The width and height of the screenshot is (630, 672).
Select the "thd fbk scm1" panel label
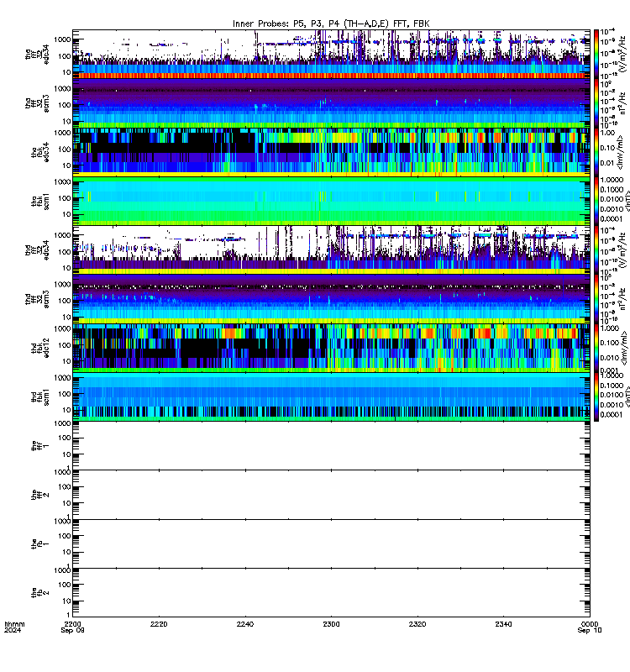[x=40, y=396]
